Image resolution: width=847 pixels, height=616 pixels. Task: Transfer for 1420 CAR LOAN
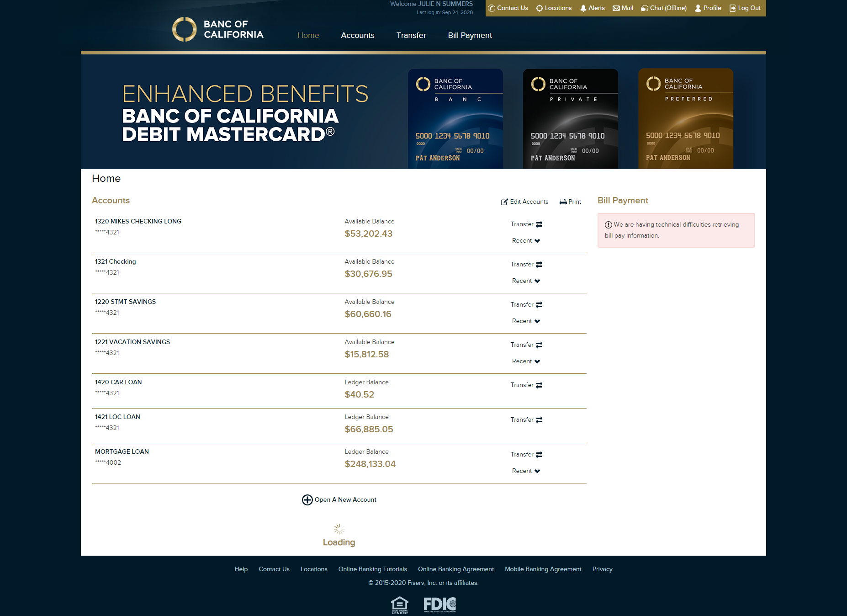(x=526, y=385)
